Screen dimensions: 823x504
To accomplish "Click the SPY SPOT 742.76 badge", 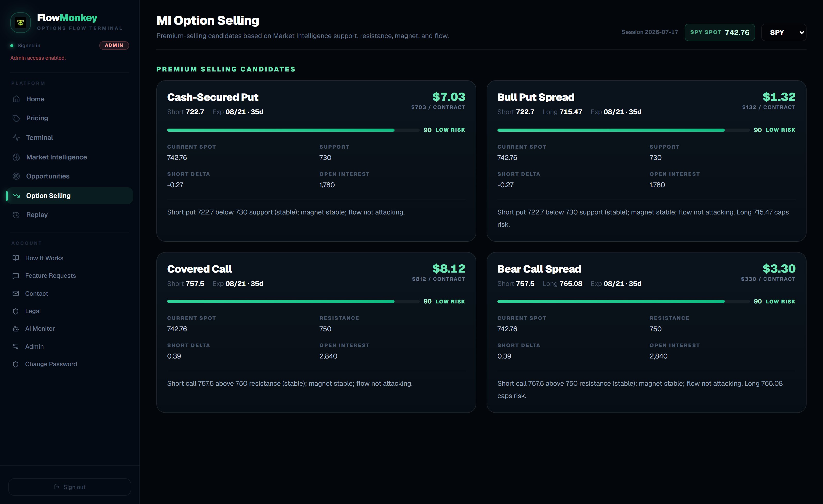I will tap(719, 32).
